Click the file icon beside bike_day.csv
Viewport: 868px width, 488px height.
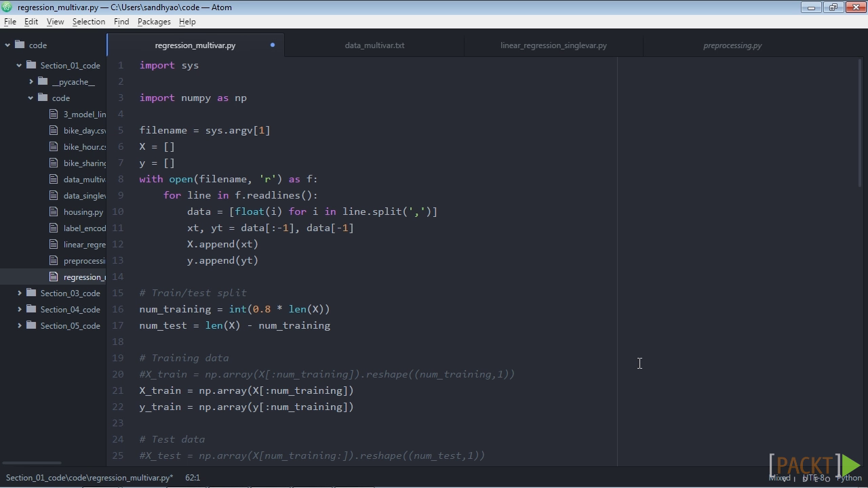coord(54,130)
